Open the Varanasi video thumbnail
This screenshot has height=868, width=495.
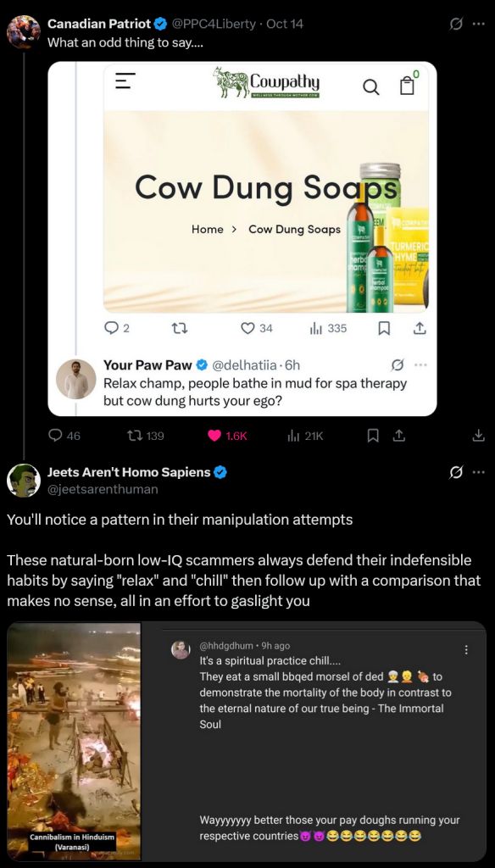(x=75, y=741)
